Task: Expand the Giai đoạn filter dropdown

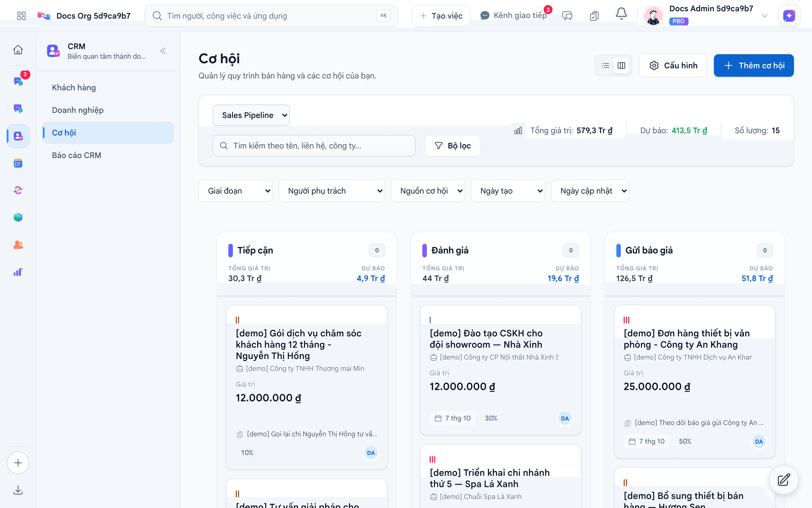Action: coord(235,191)
